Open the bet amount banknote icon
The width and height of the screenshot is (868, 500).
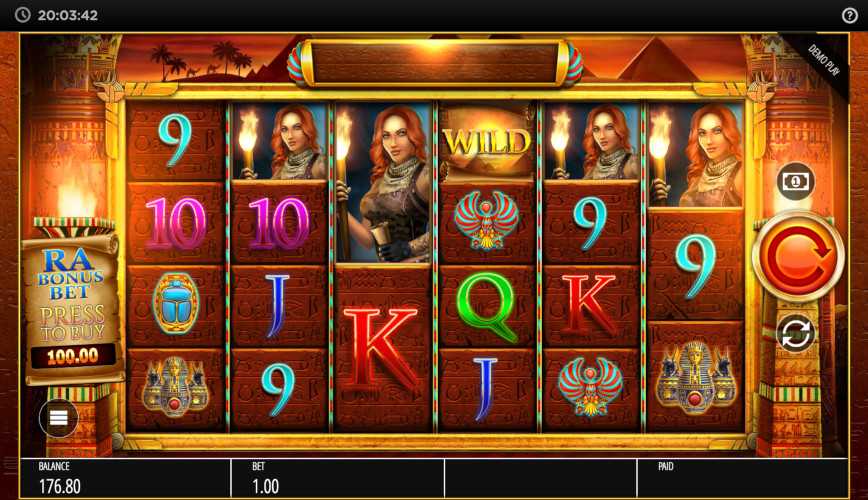coord(795,181)
